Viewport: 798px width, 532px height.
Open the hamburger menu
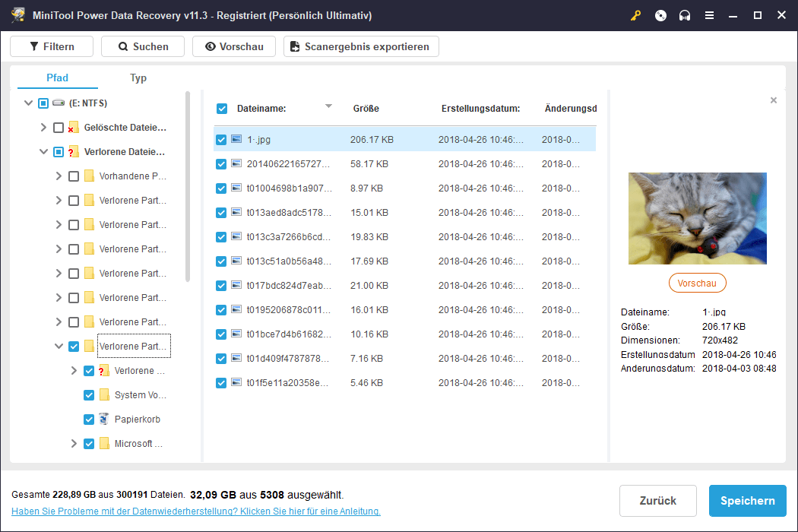(709, 15)
